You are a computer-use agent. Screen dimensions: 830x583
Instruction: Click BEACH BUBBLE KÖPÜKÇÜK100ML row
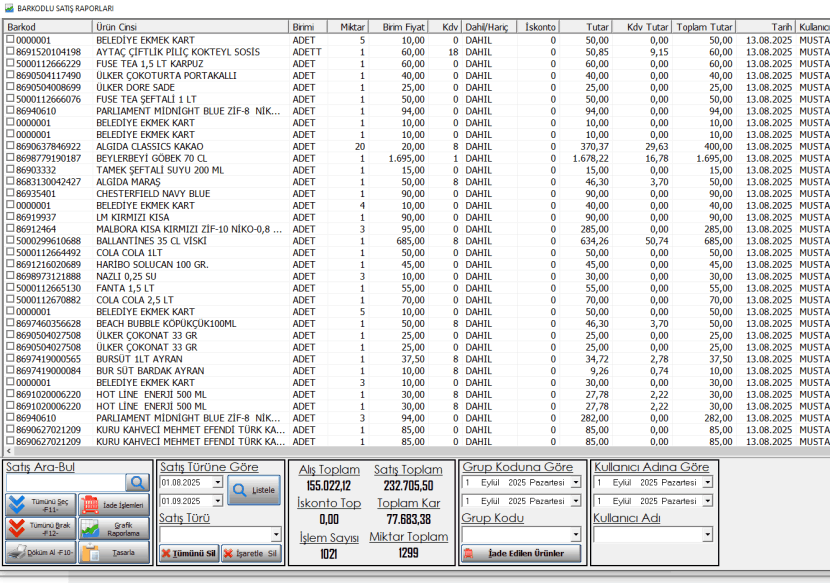[x=416, y=324]
